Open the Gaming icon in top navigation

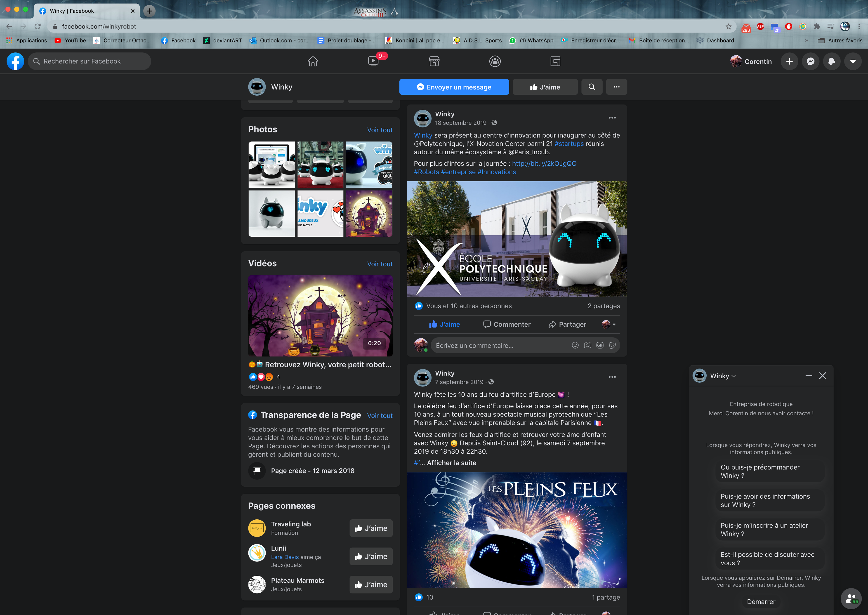(x=555, y=61)
